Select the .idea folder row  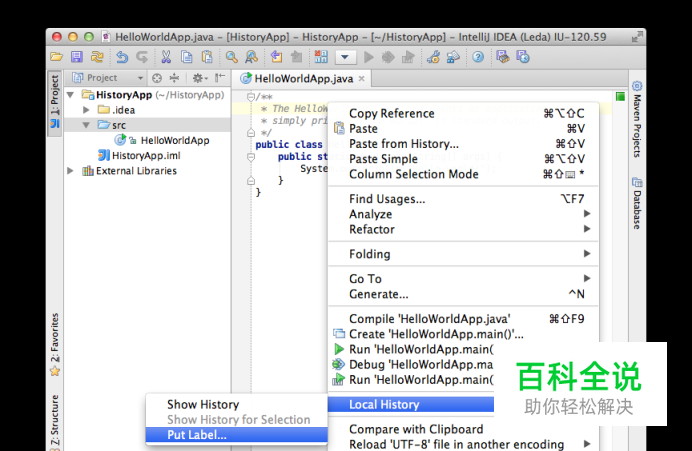(x=147, y=110)
